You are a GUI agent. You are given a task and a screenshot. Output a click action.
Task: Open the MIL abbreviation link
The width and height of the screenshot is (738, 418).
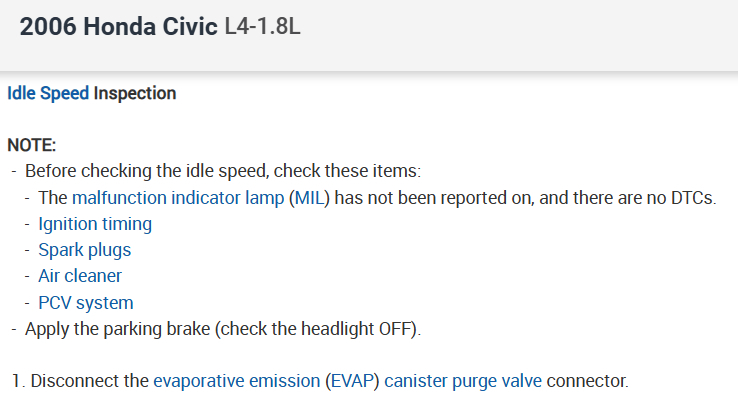pos(310,197)
